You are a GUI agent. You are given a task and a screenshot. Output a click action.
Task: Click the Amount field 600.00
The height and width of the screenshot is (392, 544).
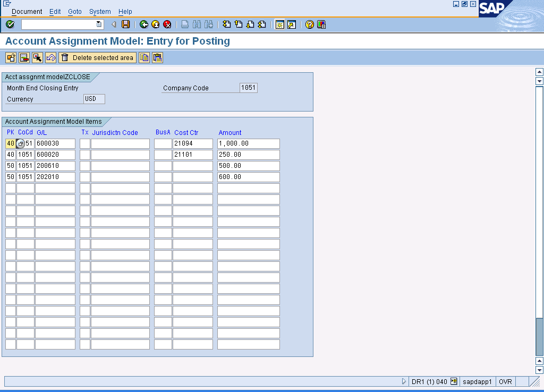249,177
